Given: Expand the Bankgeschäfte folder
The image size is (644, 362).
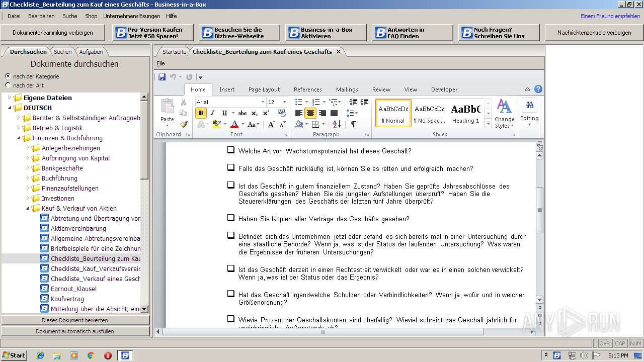Looking at the screenshot, I should tap(28, 168).
